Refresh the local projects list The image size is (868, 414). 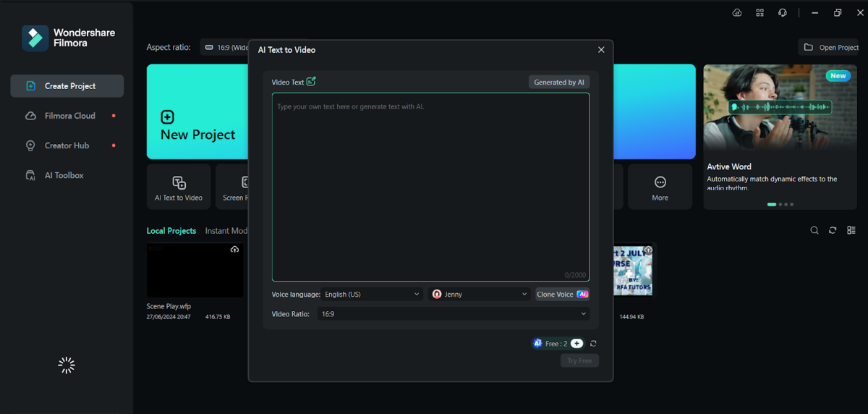coord(833,230)
